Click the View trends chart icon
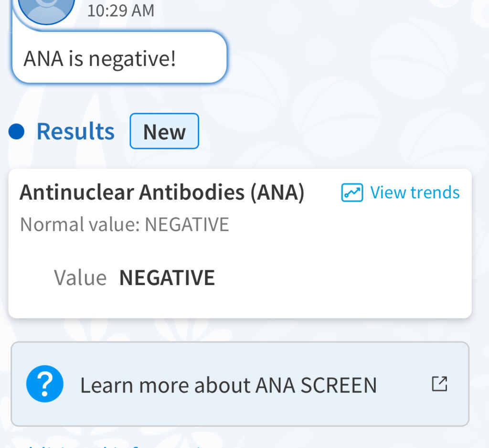The height and width of the screenshot is (448, 489). [352, 192]
